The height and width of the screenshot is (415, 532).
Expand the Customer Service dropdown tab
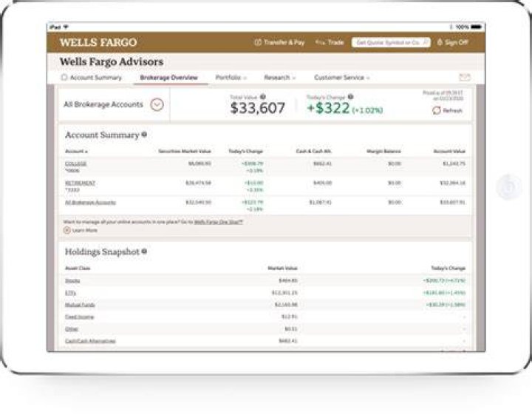pos(341,78)
